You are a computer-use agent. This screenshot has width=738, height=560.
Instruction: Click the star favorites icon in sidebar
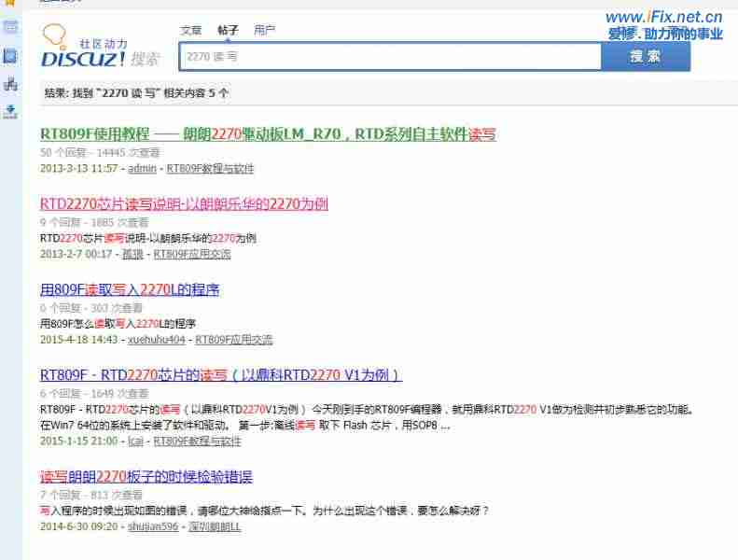10,3
